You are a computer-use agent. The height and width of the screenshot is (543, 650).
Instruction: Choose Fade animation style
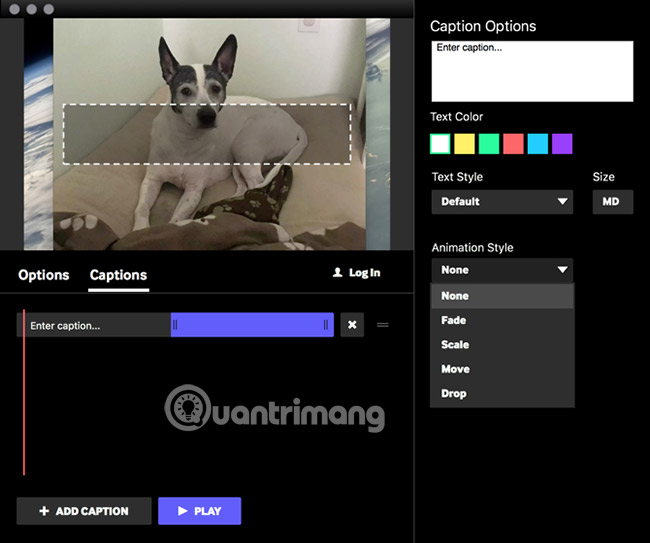(502, 320)
